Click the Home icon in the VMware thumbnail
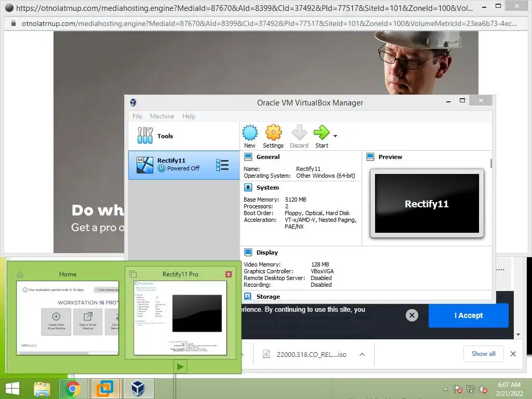This screenshot has height=399, width=532. (x=20, y=274)
